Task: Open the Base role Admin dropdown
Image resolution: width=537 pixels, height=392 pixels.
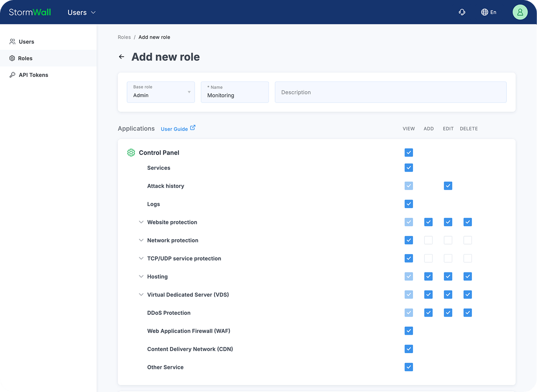Action: coord(161,92)
